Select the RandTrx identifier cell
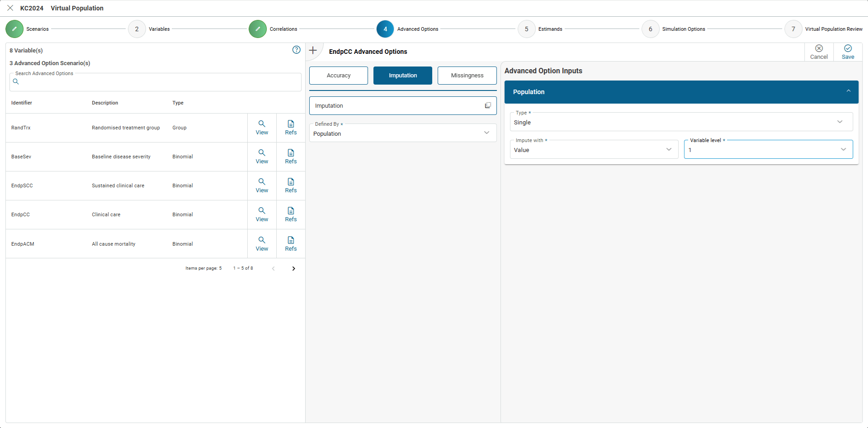Image resolution: width=868 pixels, height=428 pixels. point(21,128)
